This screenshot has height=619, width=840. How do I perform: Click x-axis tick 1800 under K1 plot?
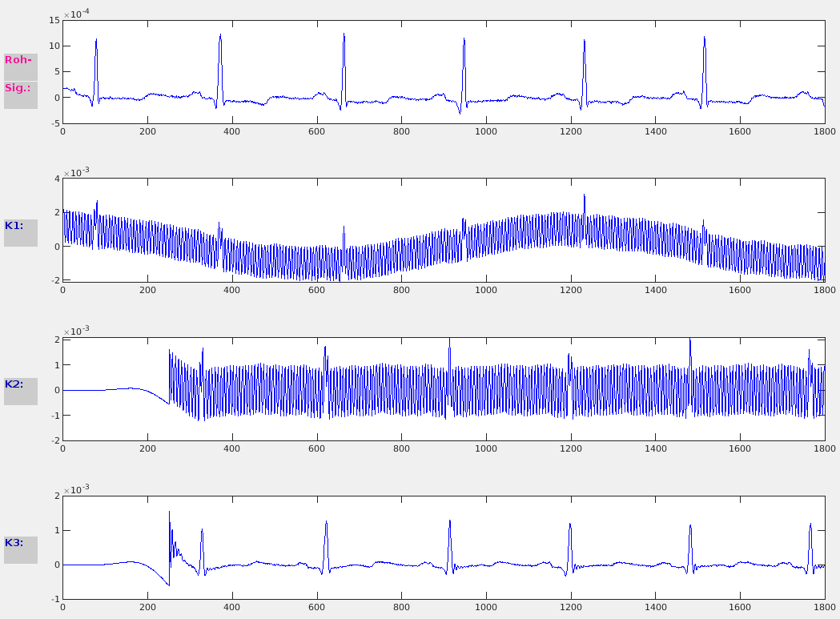[x=824, y=290]
